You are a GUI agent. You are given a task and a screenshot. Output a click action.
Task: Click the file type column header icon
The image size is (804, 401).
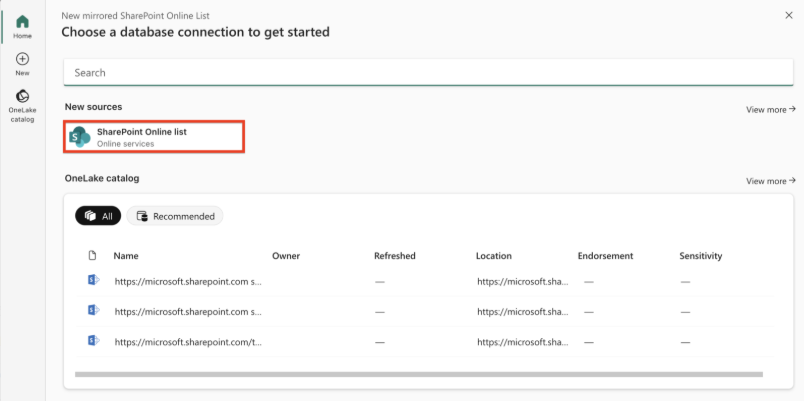(x=92, y=255)
